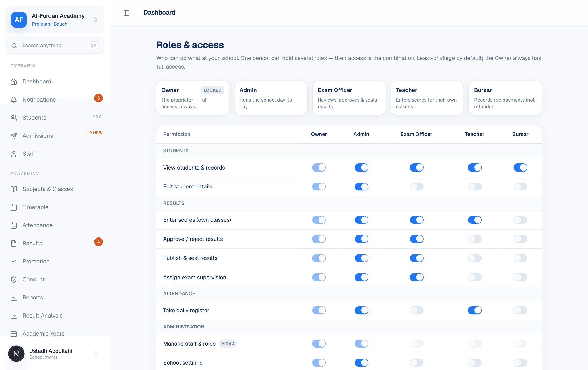Disable Admin School settings toggle
The image size is (588, 370).
[361, 363]
